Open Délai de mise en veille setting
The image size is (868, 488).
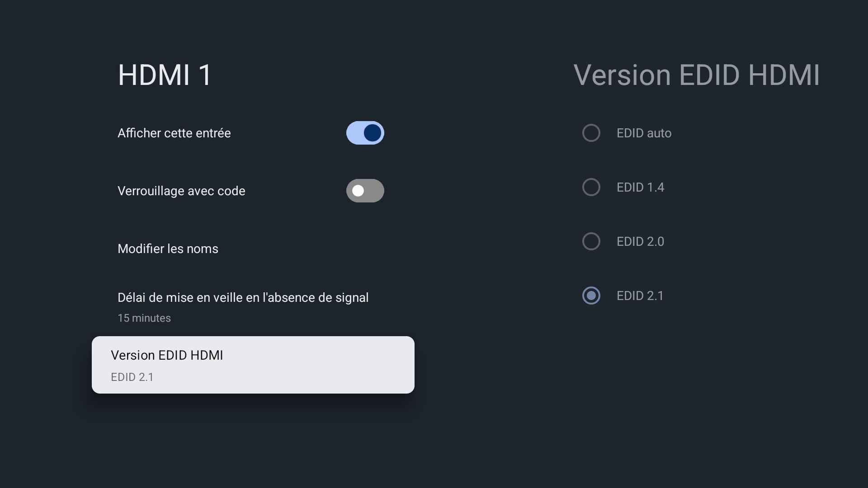point(243,297)
